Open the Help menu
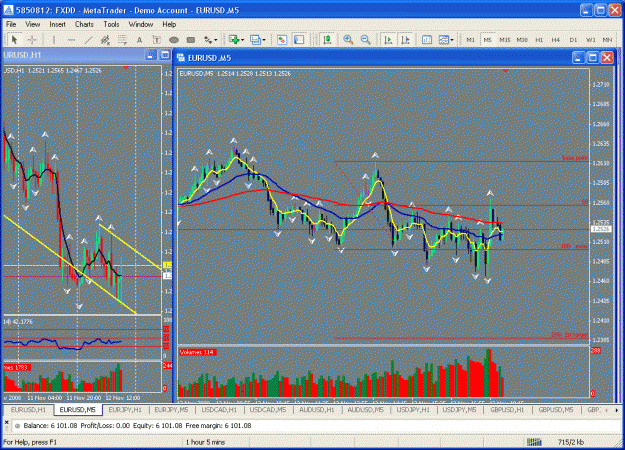625x450 pixels. (x=169, y=24)
